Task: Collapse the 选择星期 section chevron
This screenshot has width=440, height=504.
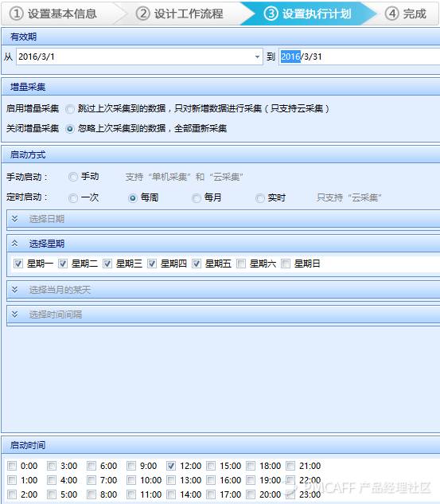Action: pyautogui.click(x=15, y=244)
